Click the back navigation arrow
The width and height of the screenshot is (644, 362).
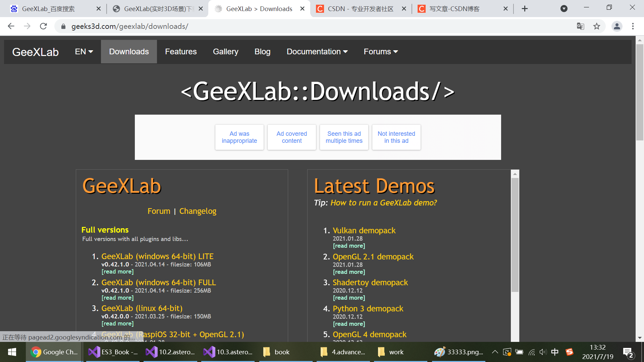coord(11,26)
